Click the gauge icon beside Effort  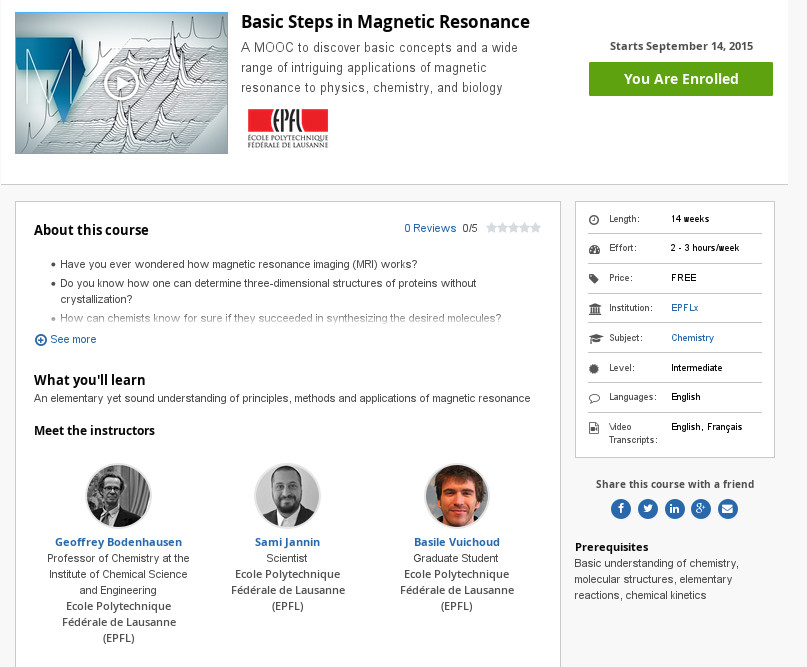tap(594, 250)
